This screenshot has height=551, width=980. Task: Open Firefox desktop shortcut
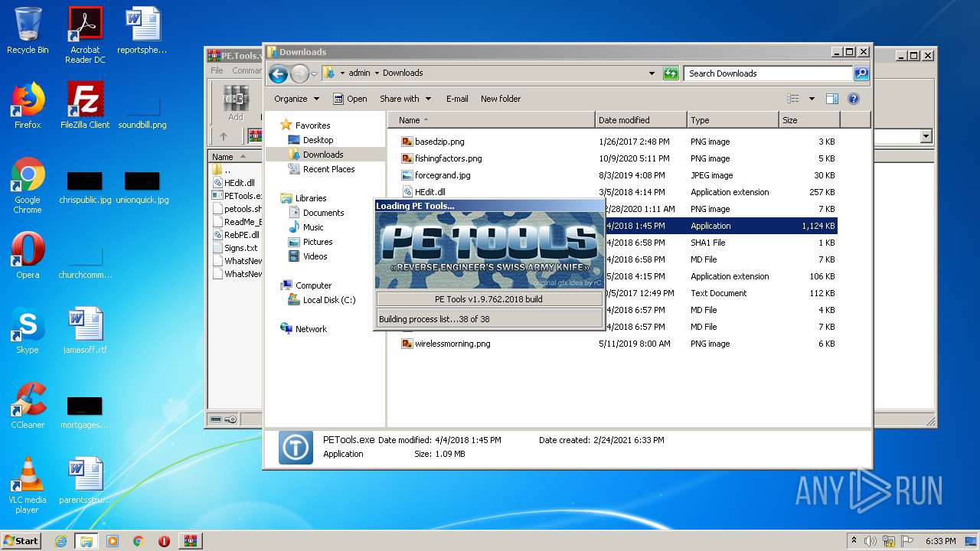tap(28, 106)
